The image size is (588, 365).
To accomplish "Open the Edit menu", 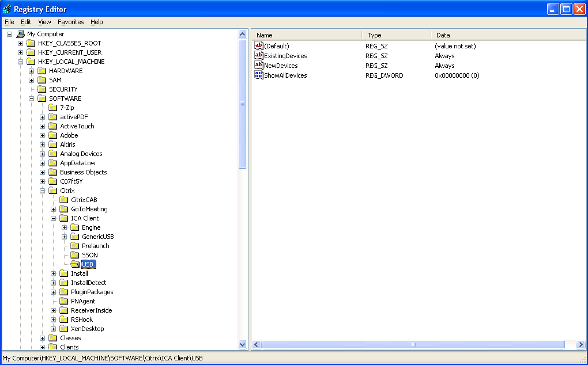I will [x=26, y=22].
